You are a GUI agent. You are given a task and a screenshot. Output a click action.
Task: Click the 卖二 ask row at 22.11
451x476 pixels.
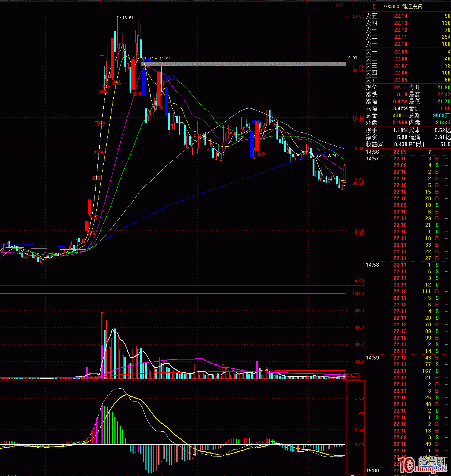pyautogui.click(x=408, y=37)
